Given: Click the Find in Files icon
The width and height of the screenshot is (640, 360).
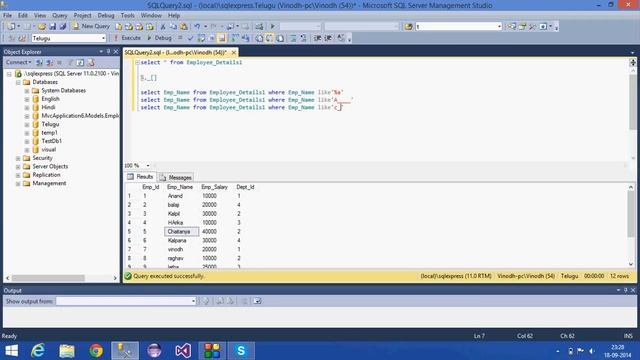Looking at the screenshot, I should click(409, 27).
